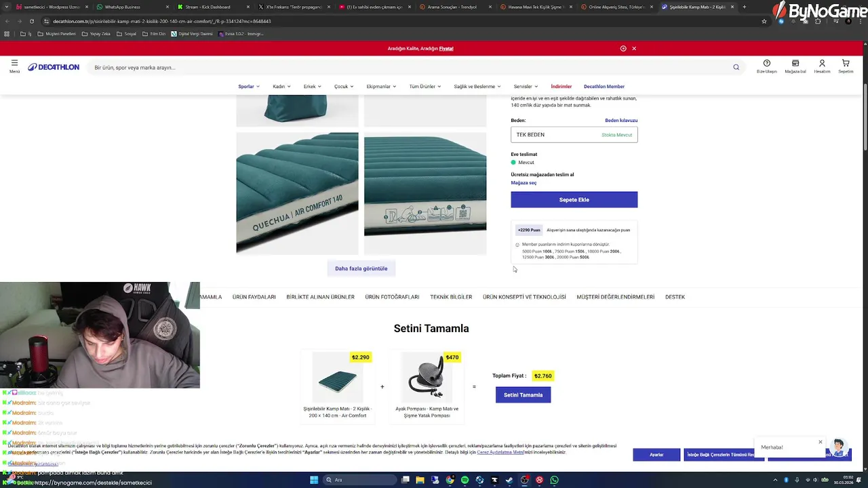
Task: Open the mattress instruction label photo
Action: pos(425,193)
